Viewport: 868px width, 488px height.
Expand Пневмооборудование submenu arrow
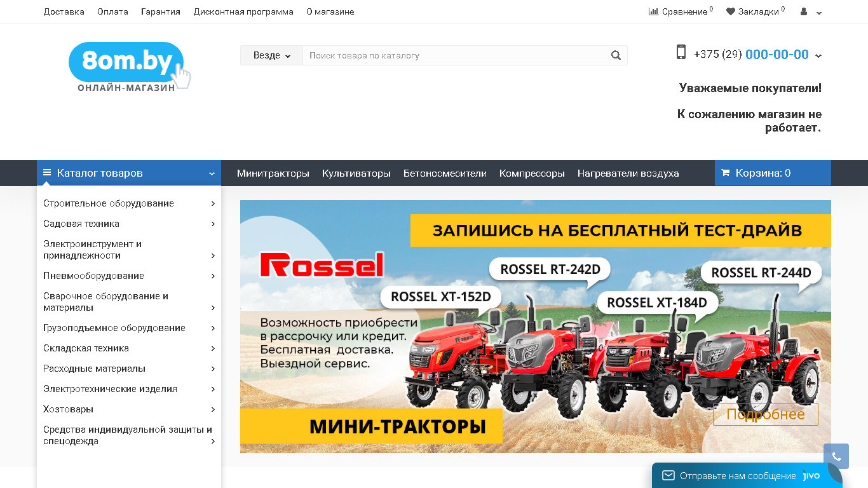coord(213,276)
